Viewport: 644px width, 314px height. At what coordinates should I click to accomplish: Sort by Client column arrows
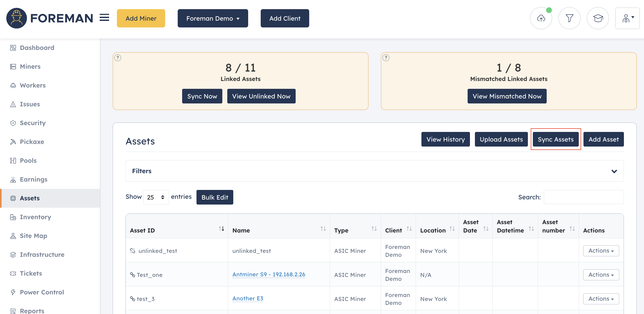(x=409, y=229)
